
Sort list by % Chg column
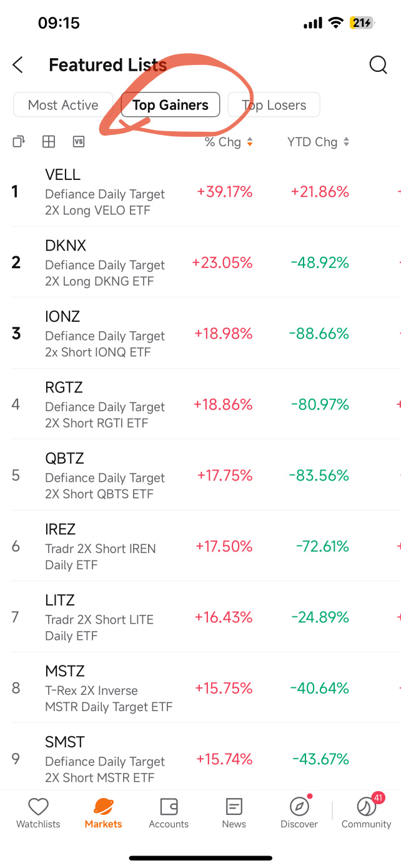tap(229, 142)
